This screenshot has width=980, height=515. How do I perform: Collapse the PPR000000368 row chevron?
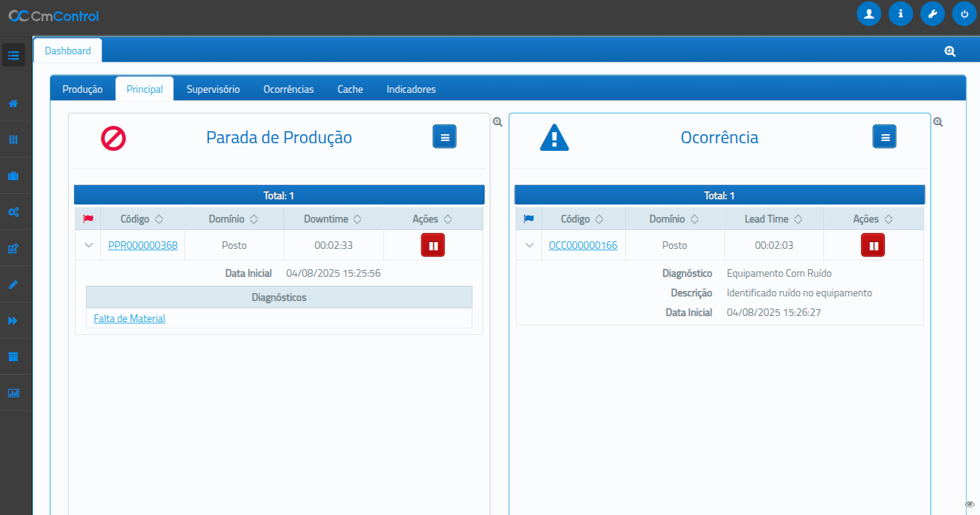[88, 245]
